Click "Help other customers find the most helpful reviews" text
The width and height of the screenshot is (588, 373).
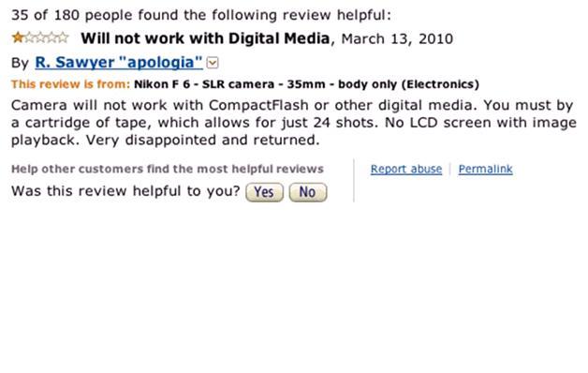tap(168, 169)
